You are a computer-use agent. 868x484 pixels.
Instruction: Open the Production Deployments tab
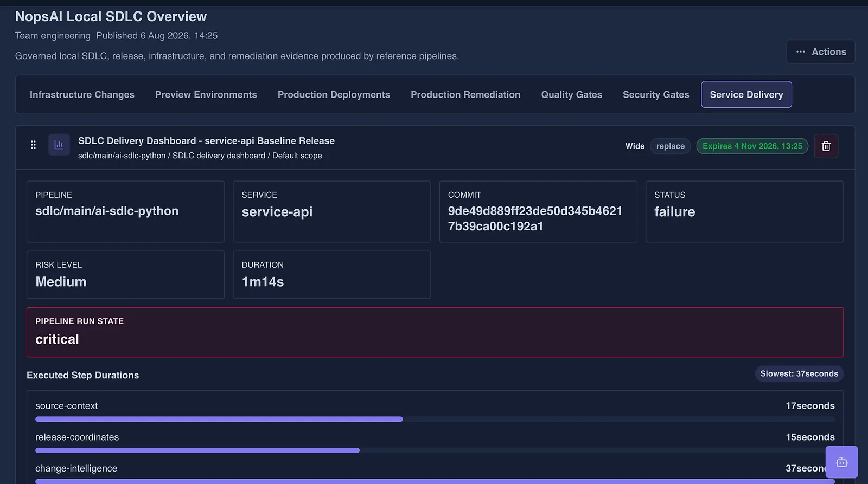[x=334, y=94]
